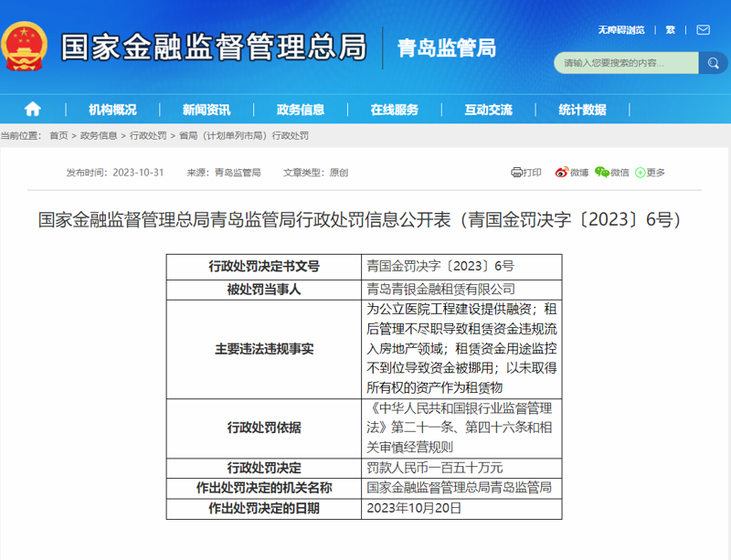
Task: Click the legal basis cell 银行业监督管理法
Action: (x=460, y=428)
